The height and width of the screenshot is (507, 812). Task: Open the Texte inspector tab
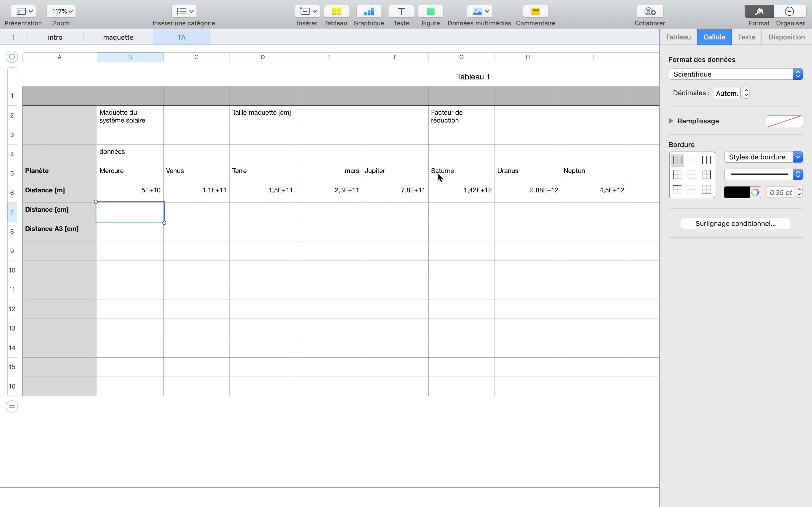tap(746, 37)
